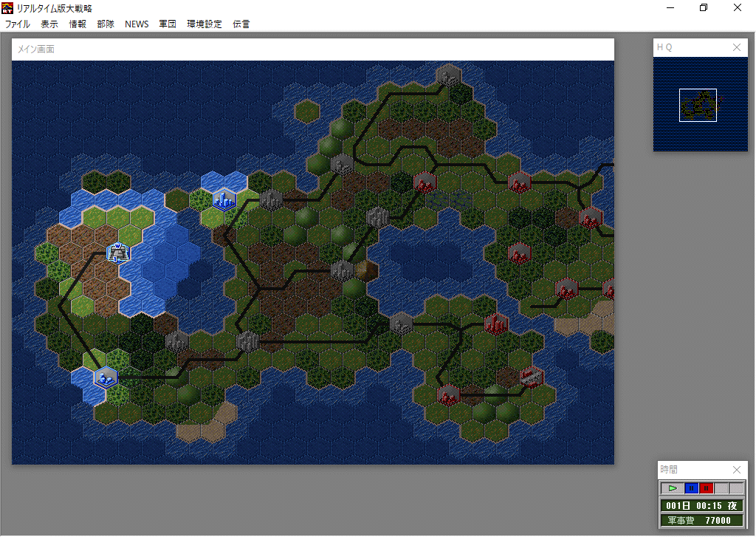Click the application icon in the title bar
The width and height of the screenshot is (756, 537).
point(8,8)
